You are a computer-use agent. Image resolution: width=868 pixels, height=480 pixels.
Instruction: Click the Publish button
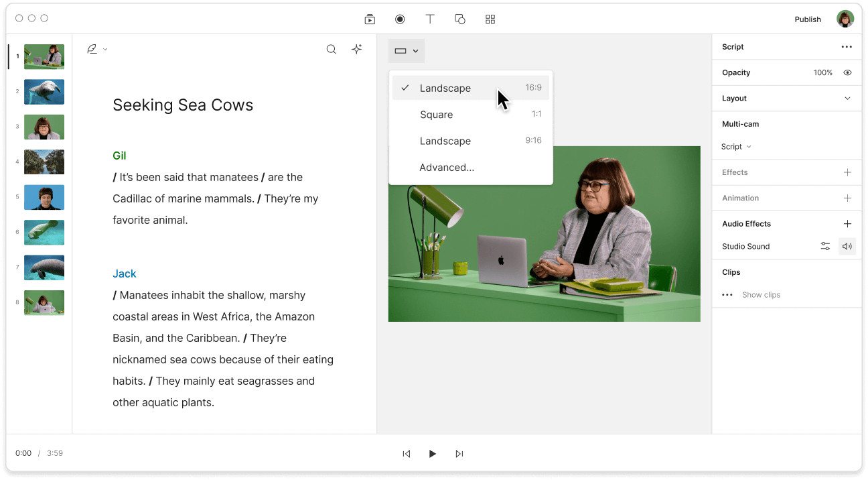point(808,19)
